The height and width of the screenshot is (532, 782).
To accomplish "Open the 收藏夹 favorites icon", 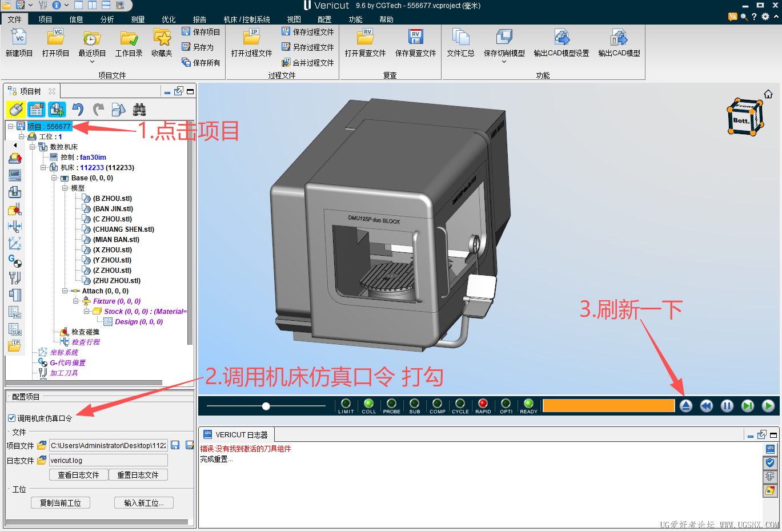I will (162, 38).
